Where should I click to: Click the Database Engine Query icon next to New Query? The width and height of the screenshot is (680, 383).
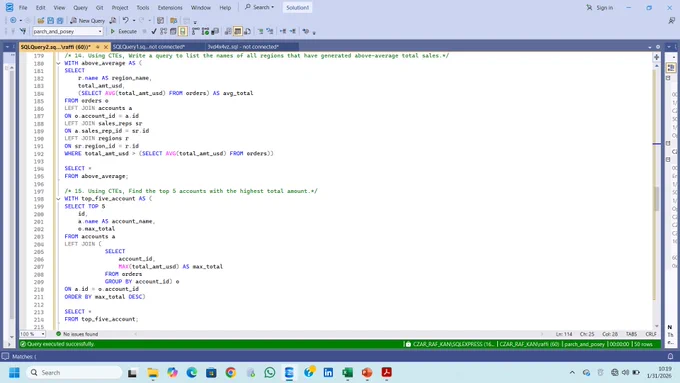(x=113, y=20)
